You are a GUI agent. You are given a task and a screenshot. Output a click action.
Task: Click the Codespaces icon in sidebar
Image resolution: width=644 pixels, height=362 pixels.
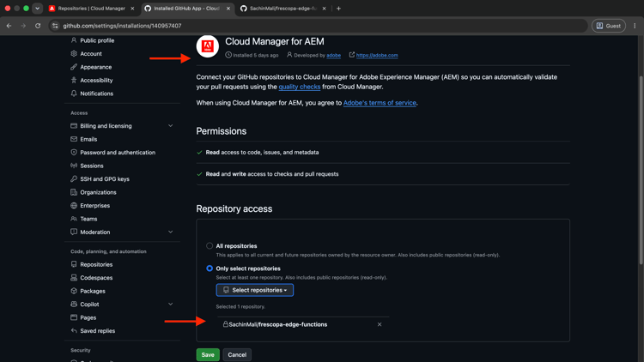[x=74, y=278]
